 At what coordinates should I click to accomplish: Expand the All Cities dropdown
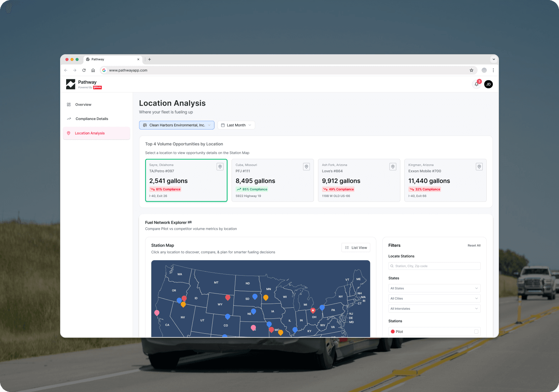[x=434, y=299]
